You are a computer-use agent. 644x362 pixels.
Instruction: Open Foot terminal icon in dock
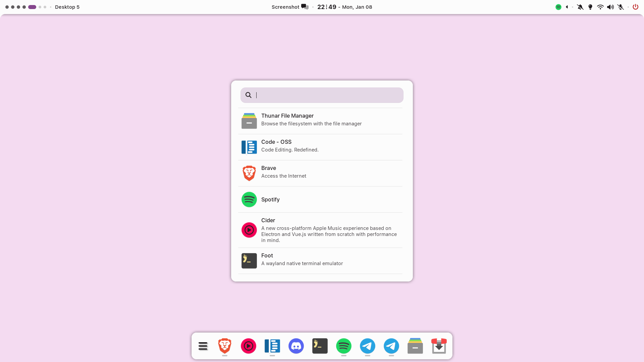coord(320,346)
